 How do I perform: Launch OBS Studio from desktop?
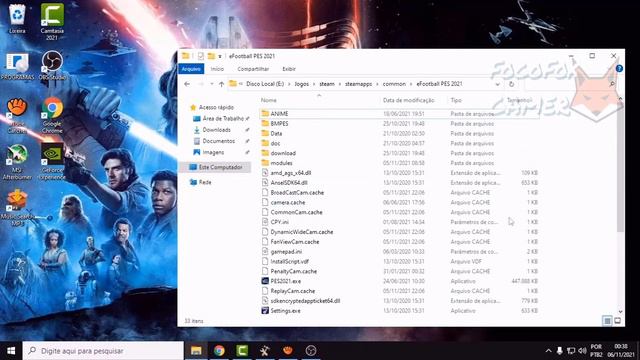pyautogui.click(x=52, y=65)
